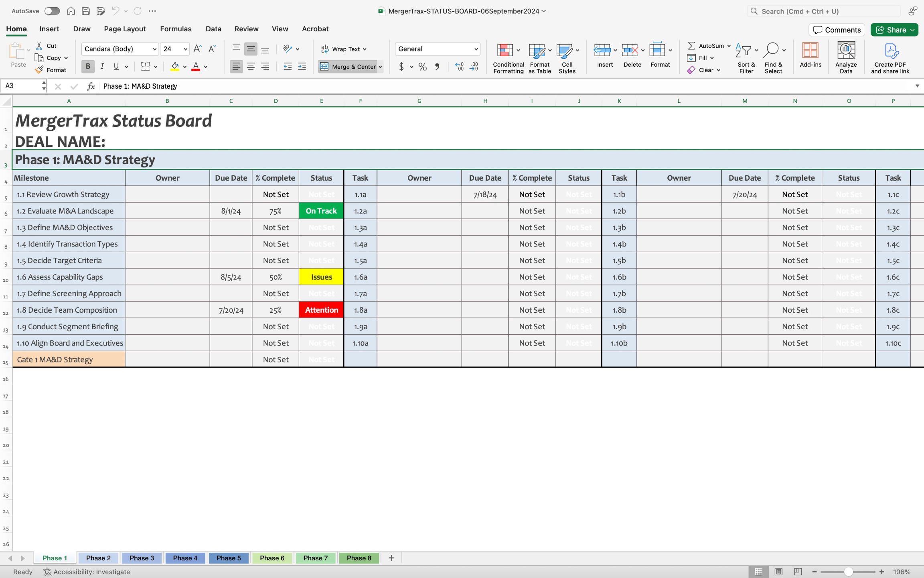Toggle Bold formatting button
The image size is (924, 578).
(88, 67)
